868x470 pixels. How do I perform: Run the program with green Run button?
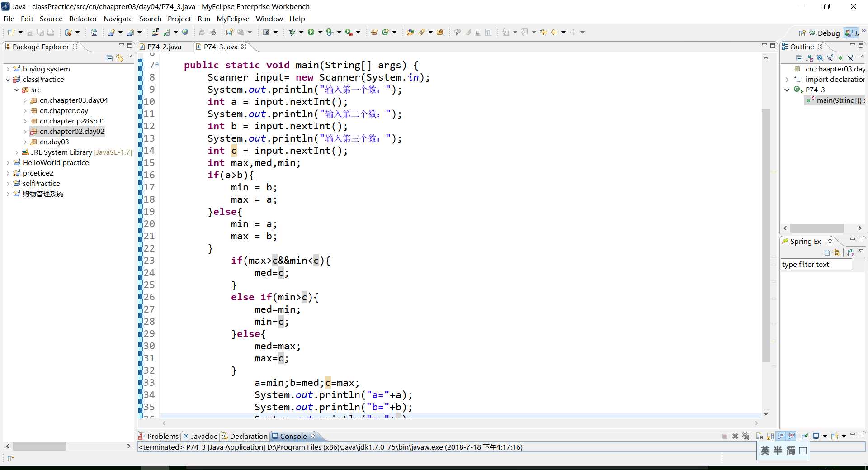311,32
